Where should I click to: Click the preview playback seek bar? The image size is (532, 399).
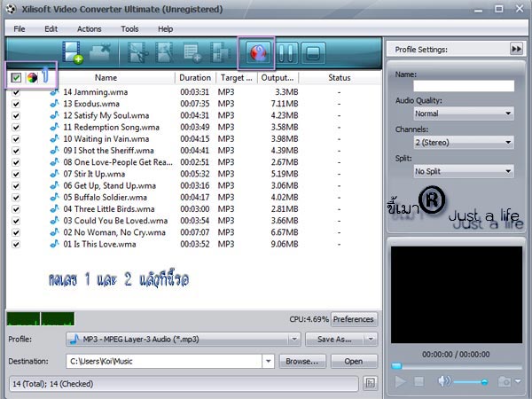[457, 366]
